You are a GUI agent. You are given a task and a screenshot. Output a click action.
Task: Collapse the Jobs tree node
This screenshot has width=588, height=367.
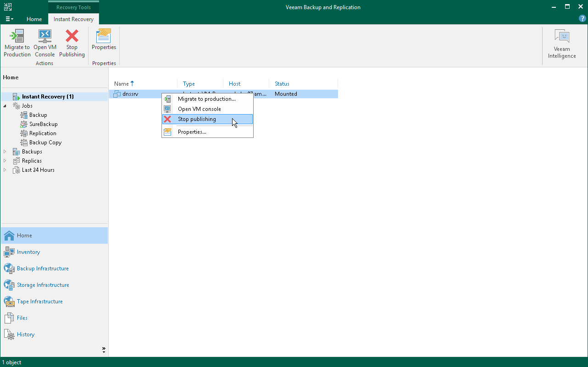click(x=5, y=105)
